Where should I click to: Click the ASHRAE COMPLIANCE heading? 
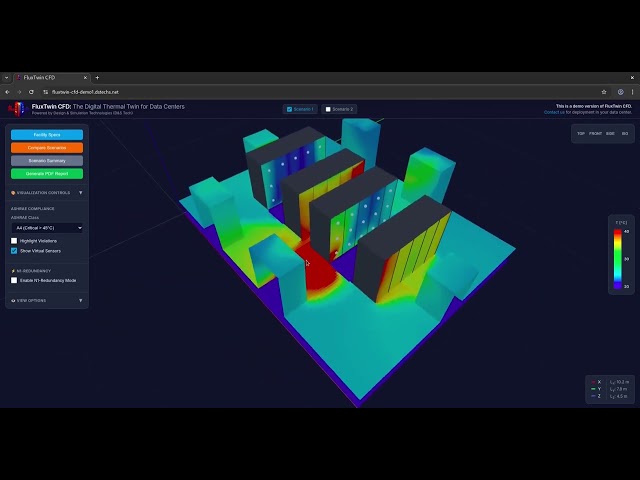coord(33,209)
